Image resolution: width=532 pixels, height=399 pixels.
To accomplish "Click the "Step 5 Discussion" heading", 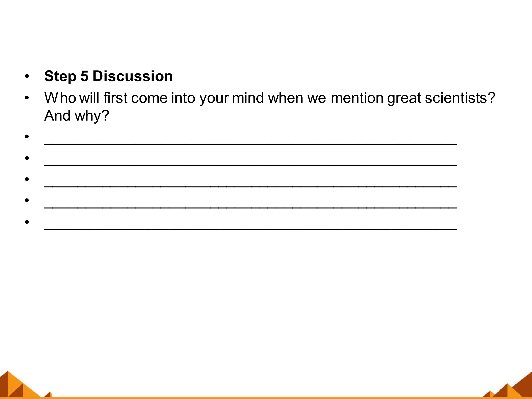I will click(x=108, y=76).
